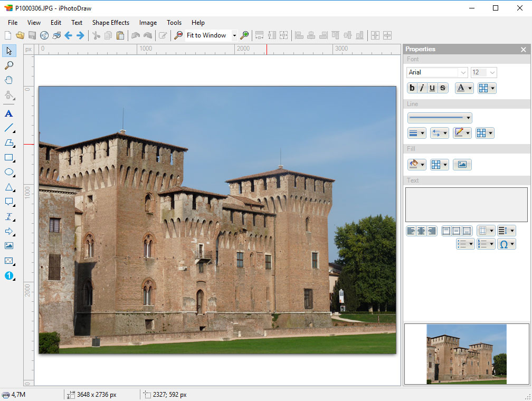The width and height of the screenshot is (532, 401).
Task: Toggle strikethrough text formatting
Action: [443, 88]
